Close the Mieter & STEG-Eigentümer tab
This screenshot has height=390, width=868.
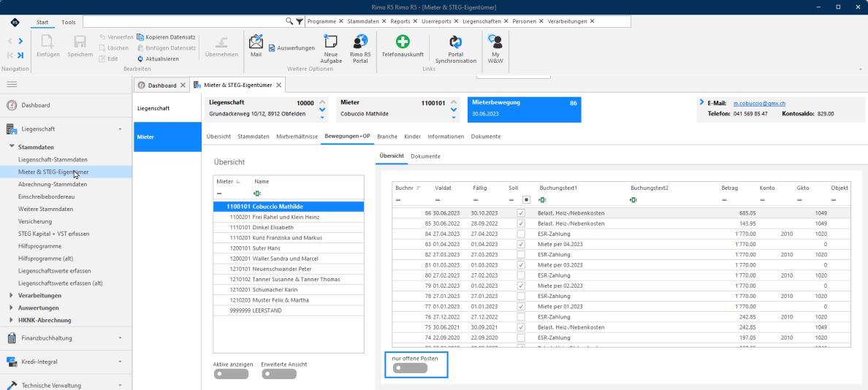[x=279, y=85]
